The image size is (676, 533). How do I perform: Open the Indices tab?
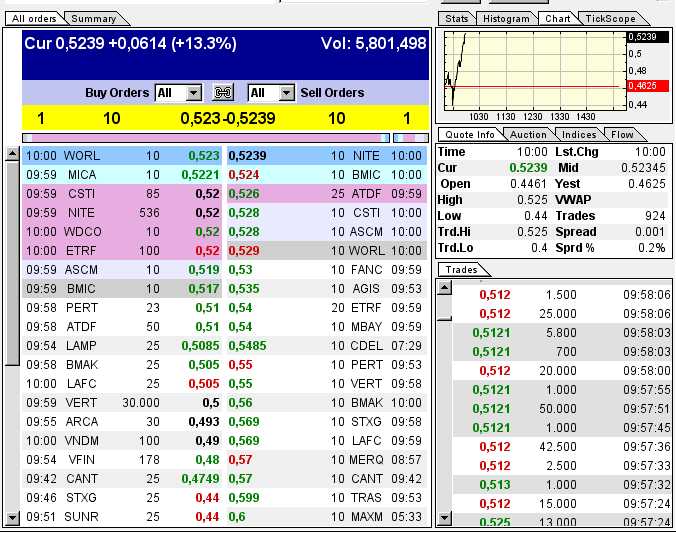tap(579, 135)
